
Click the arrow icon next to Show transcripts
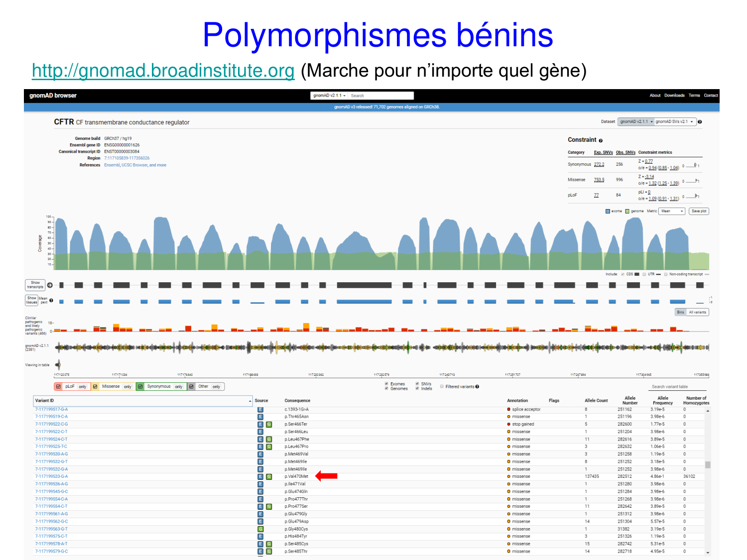(50, 285)
